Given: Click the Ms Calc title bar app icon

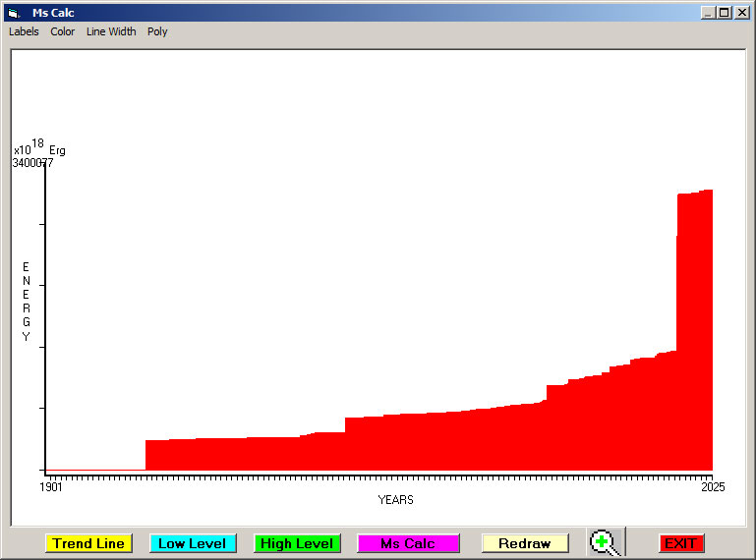Looking at the screenshot, I should pos(14,13).
